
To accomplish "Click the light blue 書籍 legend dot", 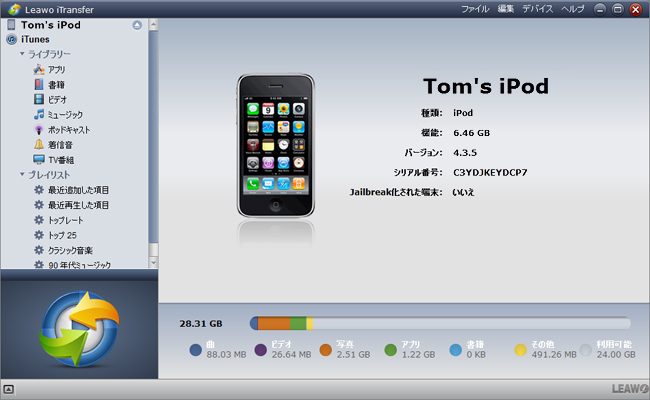I will pyautogui.click(x=456, y=350).
